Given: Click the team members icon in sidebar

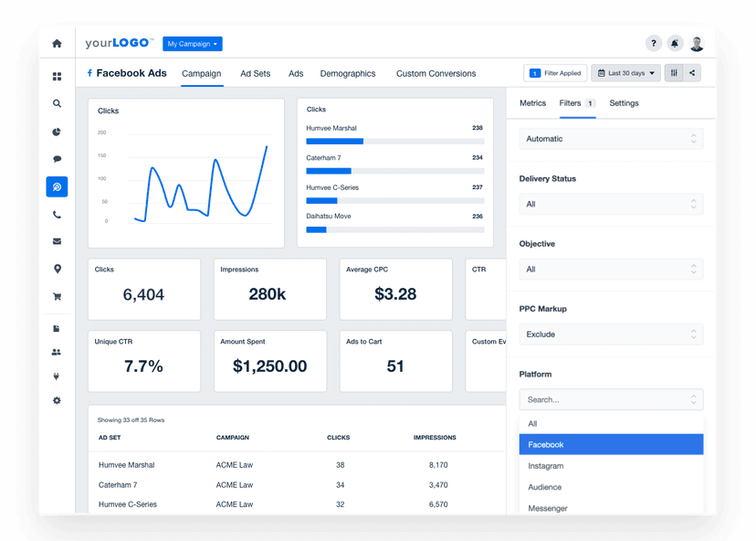Looking at the screenshot, I should coord(57,351).
